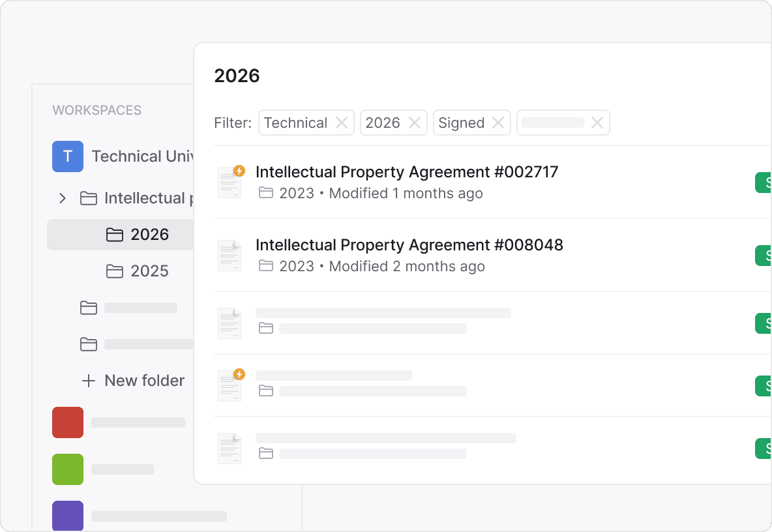The image size is (772, 532).
Task: Click the document icon for Agreement #008048
Action: pyautogui.click(x=230, y=256)
